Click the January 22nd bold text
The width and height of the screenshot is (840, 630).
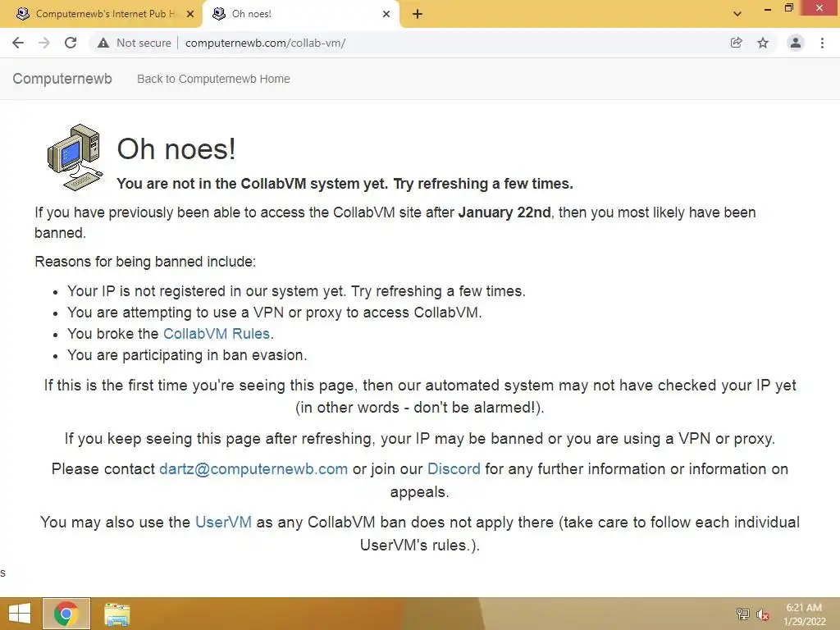(x=504, y=212)
